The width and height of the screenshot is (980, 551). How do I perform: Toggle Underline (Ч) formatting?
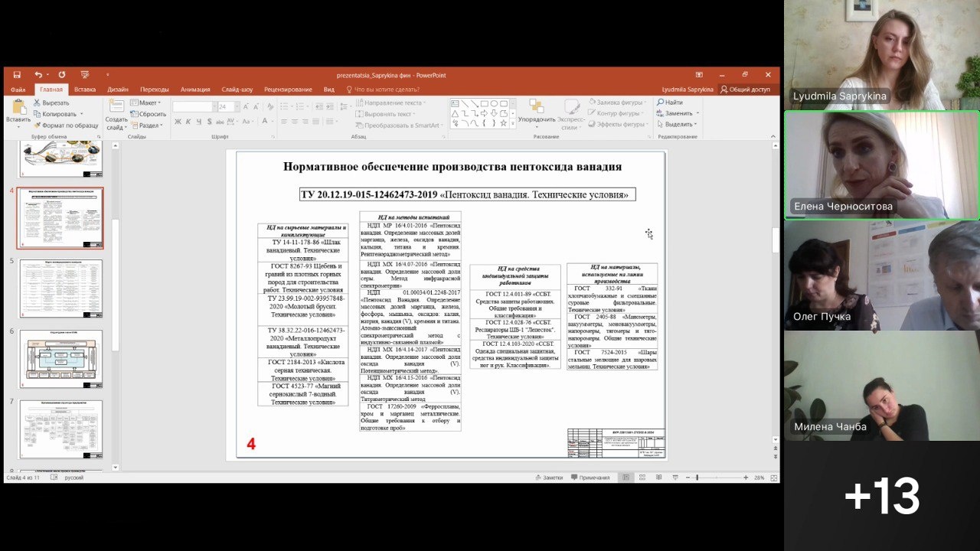[199, 122]
